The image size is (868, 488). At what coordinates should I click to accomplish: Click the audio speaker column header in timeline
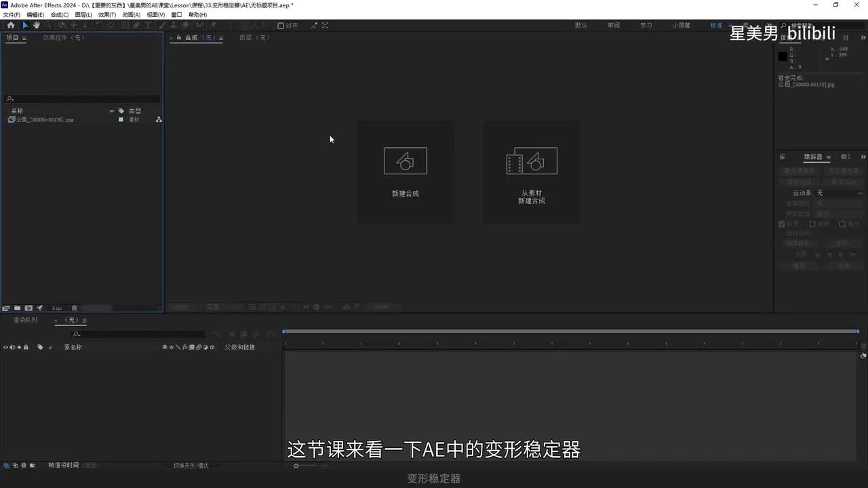[x=13, y=347]
